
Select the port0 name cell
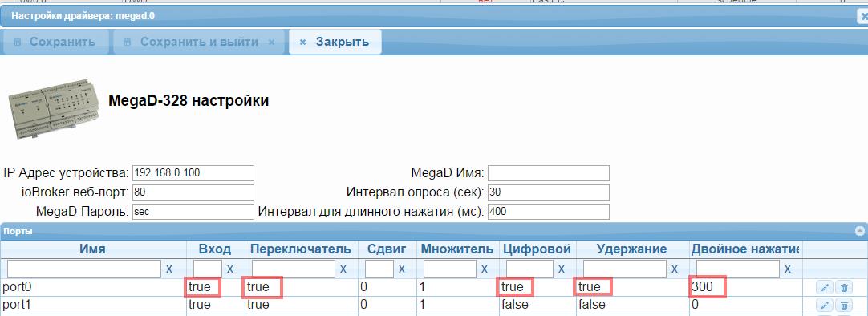point(93,287)
